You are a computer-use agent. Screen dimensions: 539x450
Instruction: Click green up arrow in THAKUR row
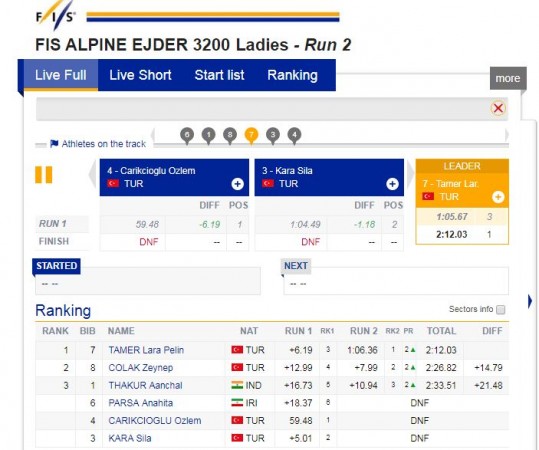[413, 385]
